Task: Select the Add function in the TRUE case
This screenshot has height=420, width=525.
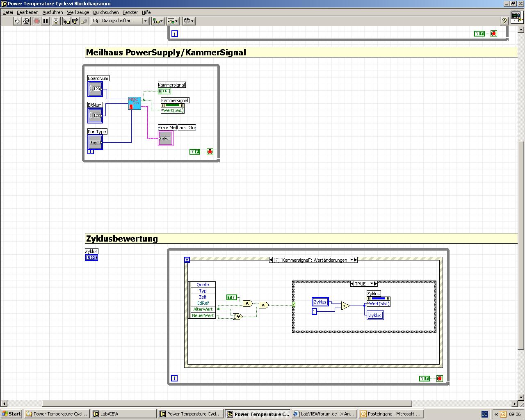Action: click(345, 306)
